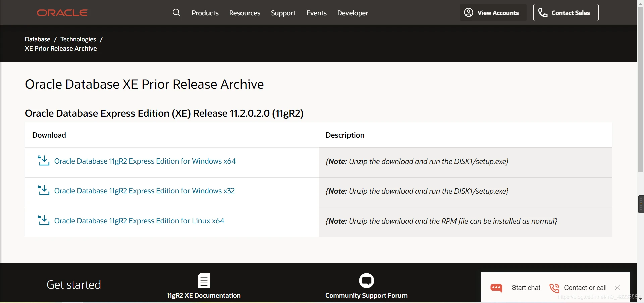Viewport: 644px width, 303px height.
Task: Click download icon for Linux x64 edition
Action: pyautogui.click(x=43, y=221)
